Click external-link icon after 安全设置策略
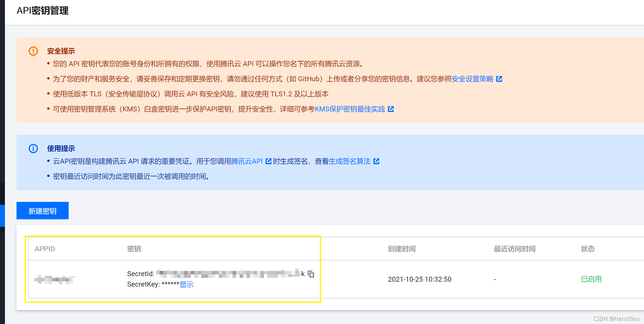Image resolution: width=644 pixels, height=324 pixels. point(499,79)
